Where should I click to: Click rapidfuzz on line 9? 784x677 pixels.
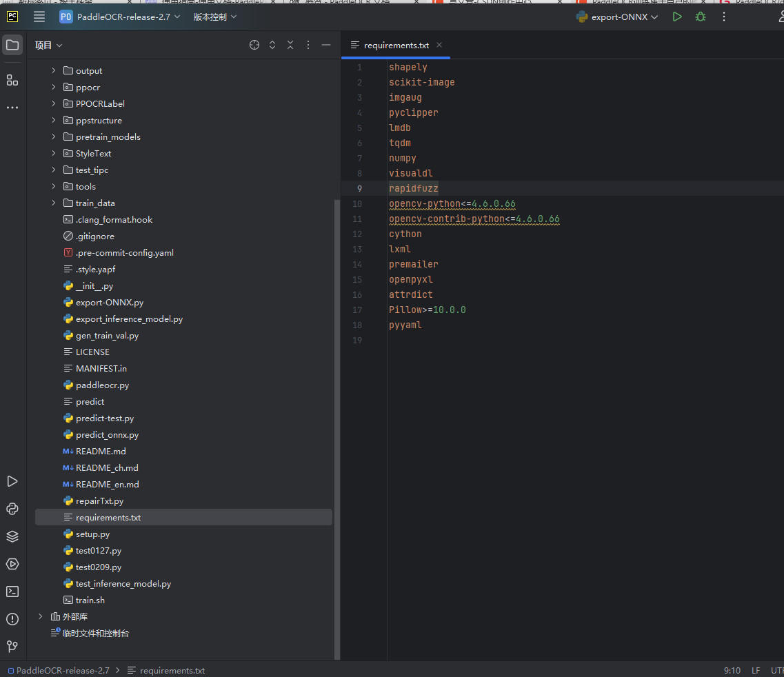coord(414,188)
